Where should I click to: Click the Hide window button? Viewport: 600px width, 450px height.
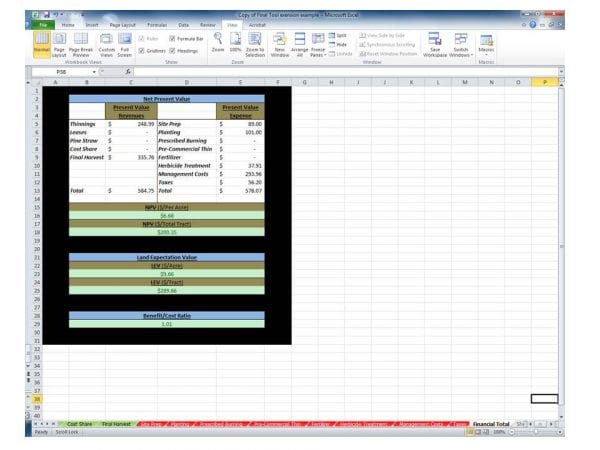(x=339, y=44)
